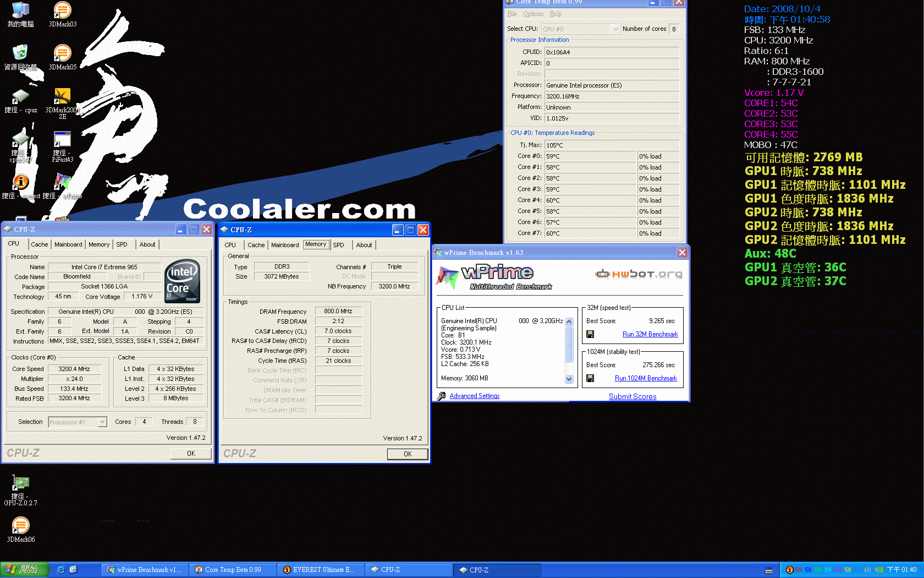
Task: Click the CPU List scrollbar down arrow in wPrime
Action: point(569,379)
